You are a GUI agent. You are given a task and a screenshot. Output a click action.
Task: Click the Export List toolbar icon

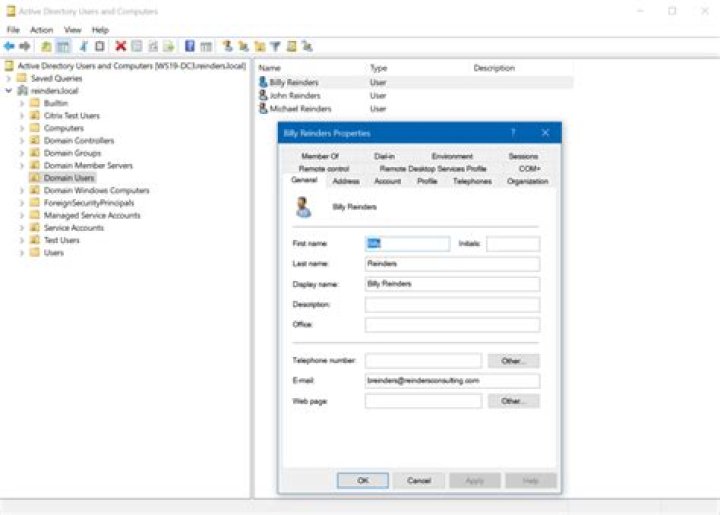click(169, 46)
